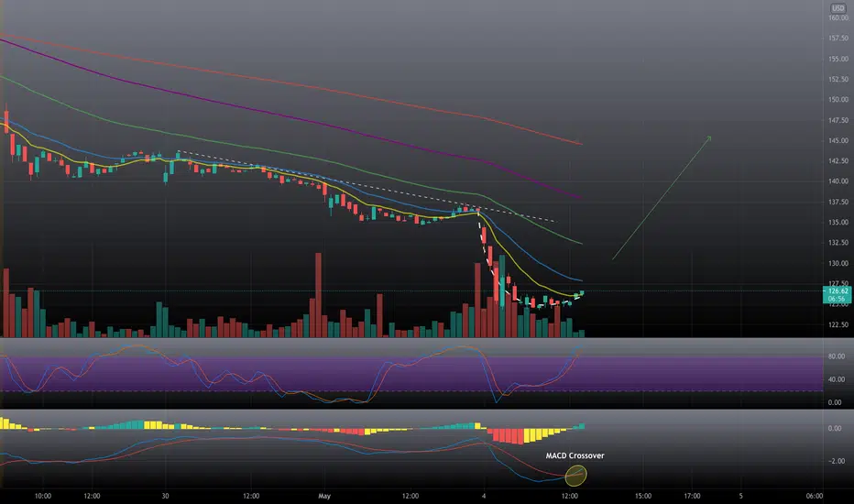The width and height of the screenshot is (854, 504).
Task: Click the 137.50 price axis label
Action: coord(838,202)
